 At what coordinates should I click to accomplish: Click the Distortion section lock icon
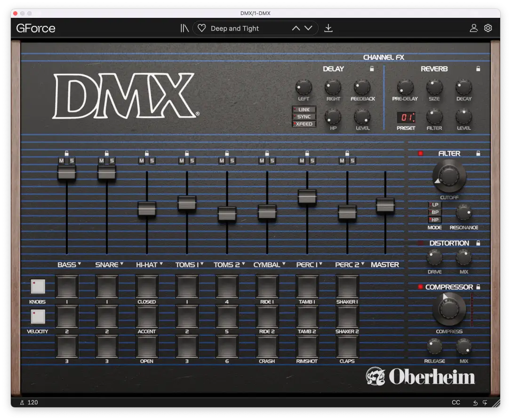[x=478, y=243]
